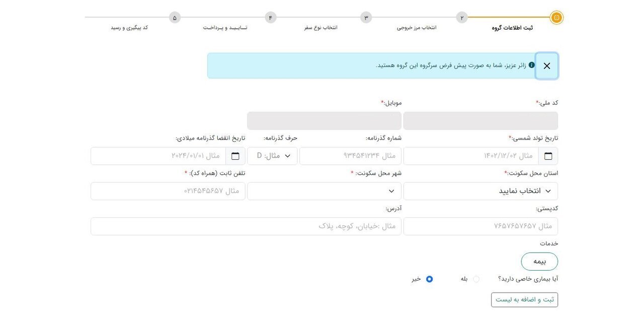Click the info icon in the group leader notice
Viewport: 644px width, 330px height.
(x=532, y=65)
